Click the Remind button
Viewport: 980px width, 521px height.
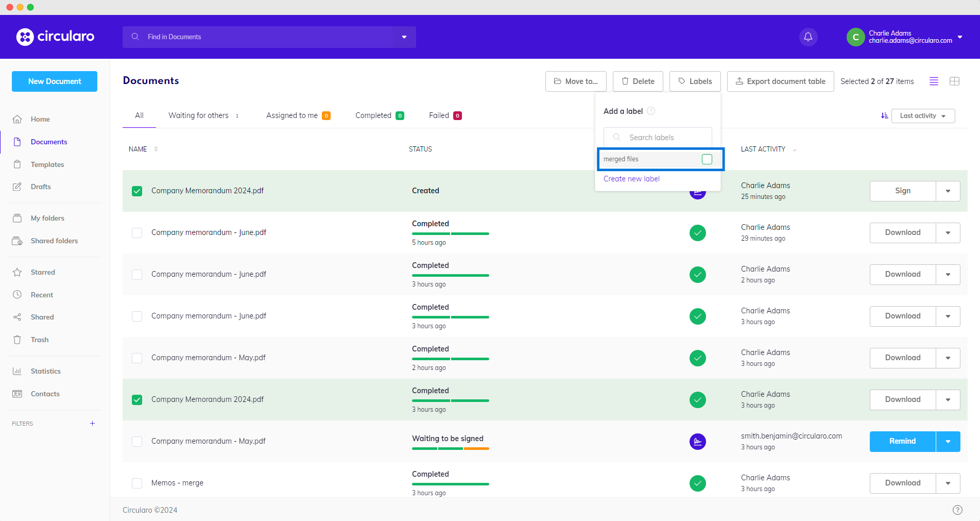click(903, 442)
